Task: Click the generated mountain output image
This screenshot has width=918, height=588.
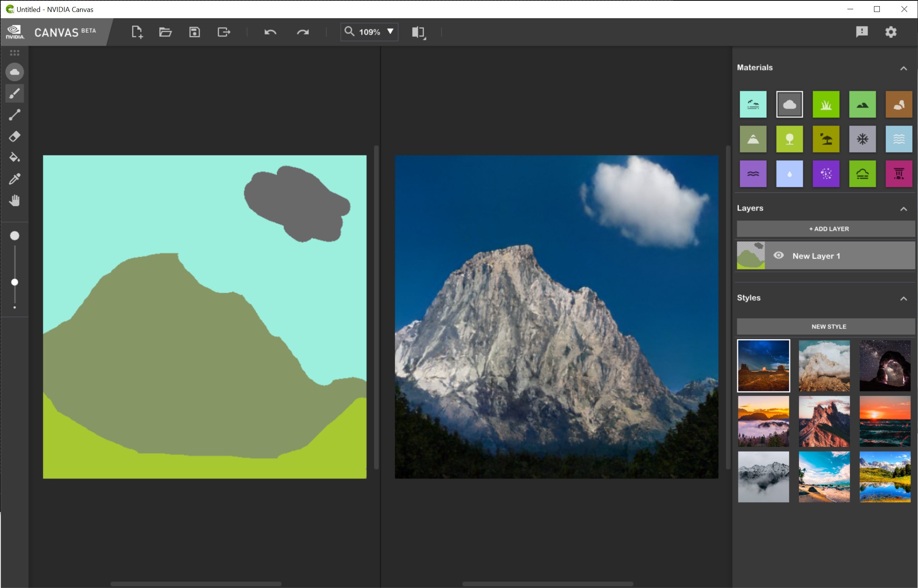Action: pos(556,317)
